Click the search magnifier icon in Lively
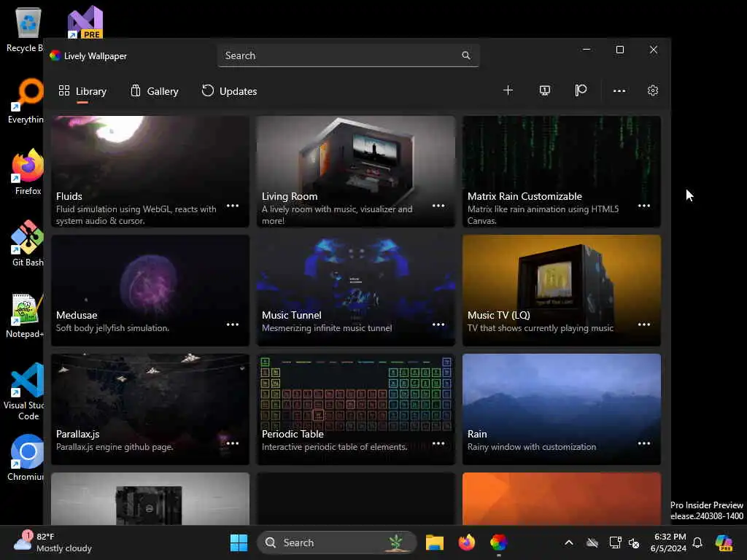747x560 pixels. pos(466,55)
